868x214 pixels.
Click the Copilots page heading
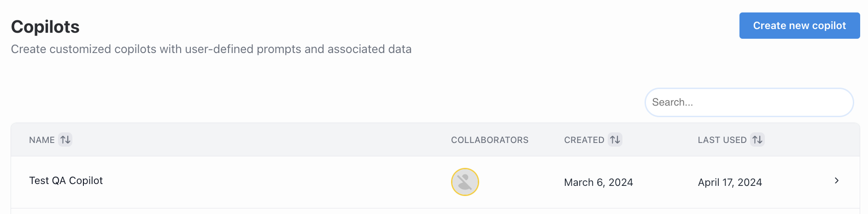coord(45,27)
